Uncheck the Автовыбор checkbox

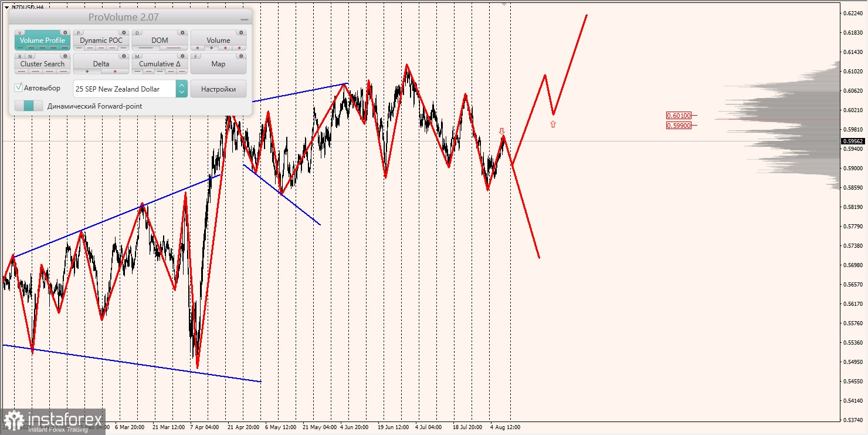pyautogui.click(x=19, y=87)
